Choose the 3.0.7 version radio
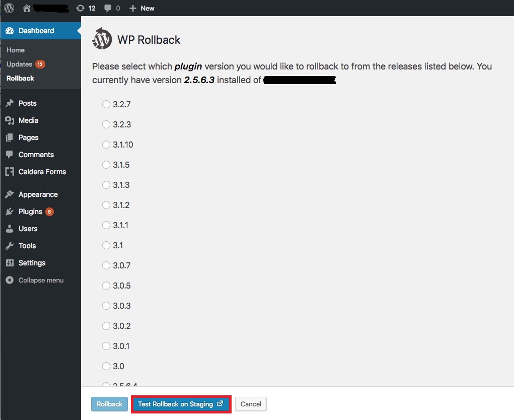The width and height of the screenshot is (514, 420). [106, 265]
